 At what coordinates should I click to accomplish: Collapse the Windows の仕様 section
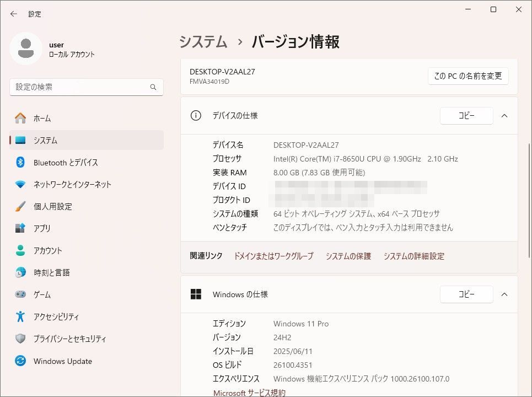pos(504,294)
